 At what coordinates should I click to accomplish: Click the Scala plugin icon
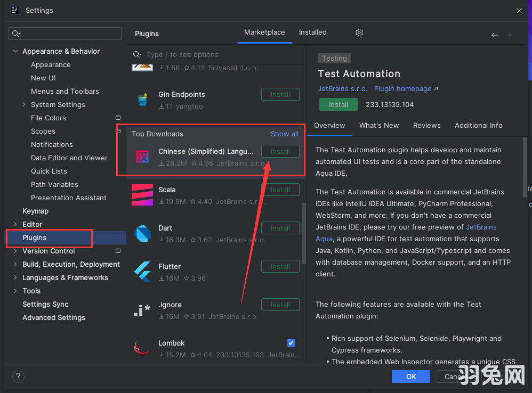pos(142,195)
